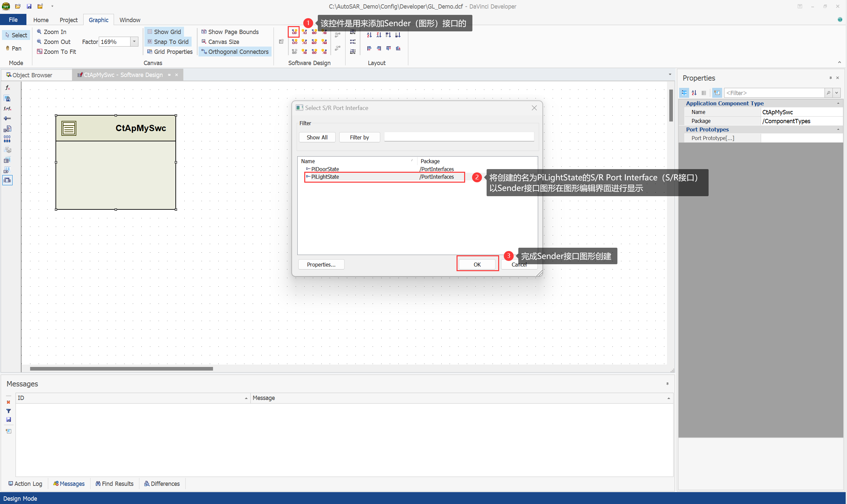
Task: Click the save icon in Messages panel
Action: click(x=9, y=419)
